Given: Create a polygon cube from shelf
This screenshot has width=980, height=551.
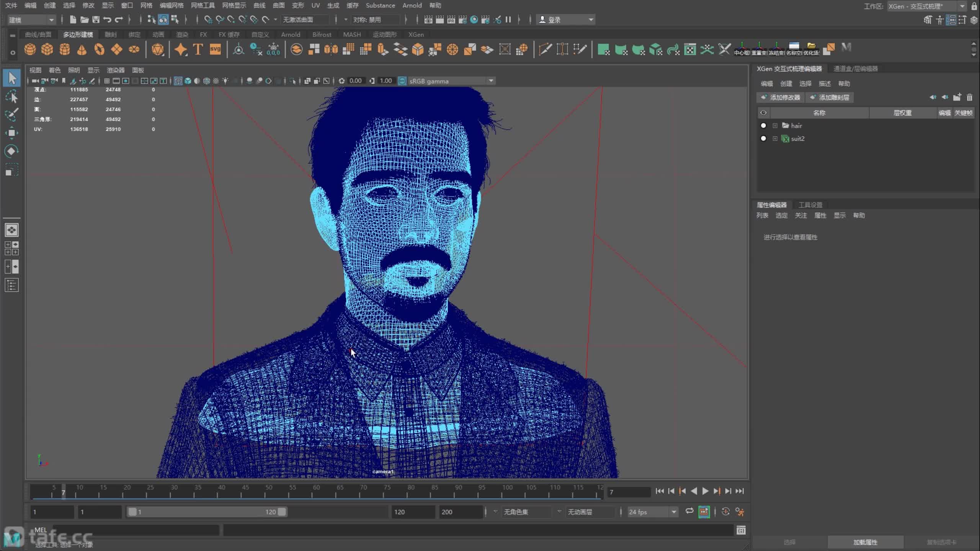Looking at the screenshot, I should (47, 50).
